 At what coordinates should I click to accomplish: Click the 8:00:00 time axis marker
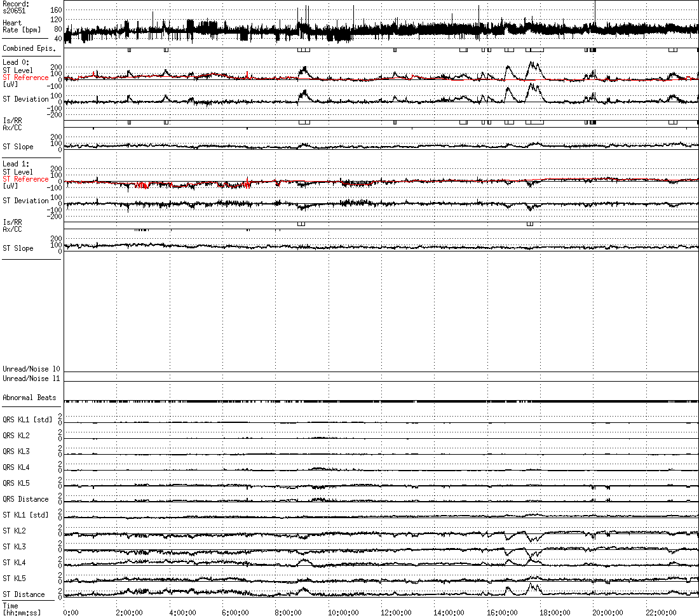point(288,612)
